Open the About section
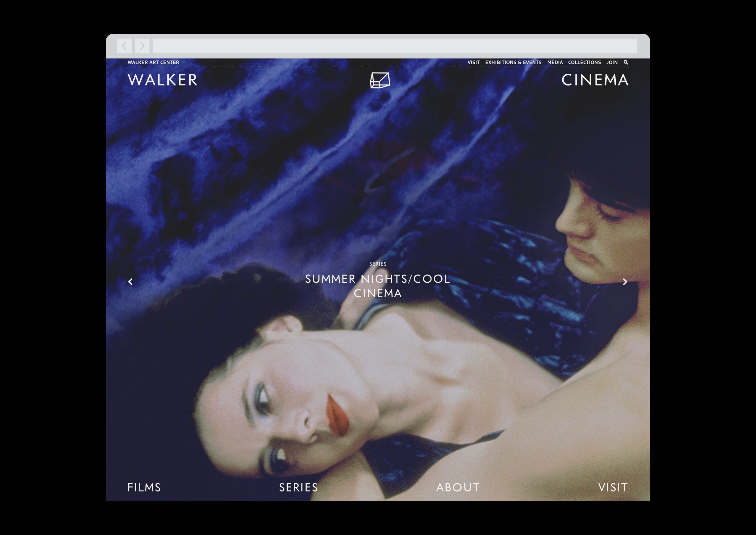Image resolution: width=756 pixels, height=535 pixels. tap(458, 488)
